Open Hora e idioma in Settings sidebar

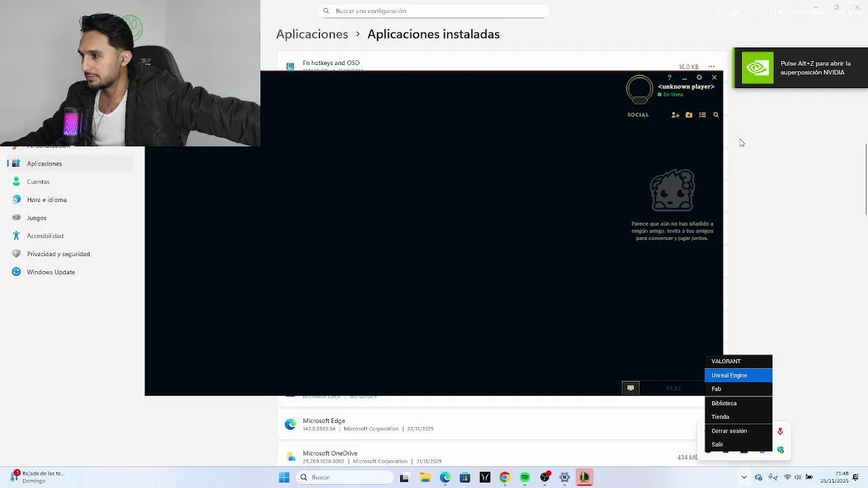pos(72,200)
